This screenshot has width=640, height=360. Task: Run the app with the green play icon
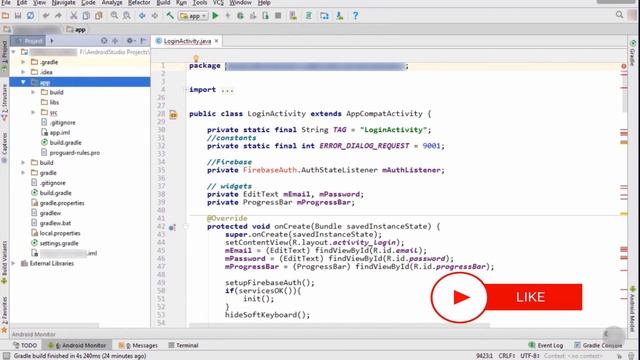[x=216, y=16]
